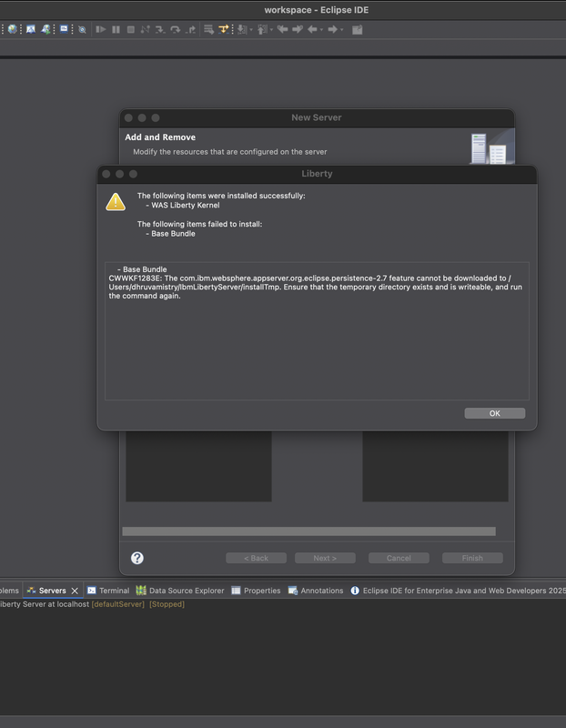Screen dimensions: 566x728
Task: Click the search magnifier toolbar icon
Action: pos(82,30)
